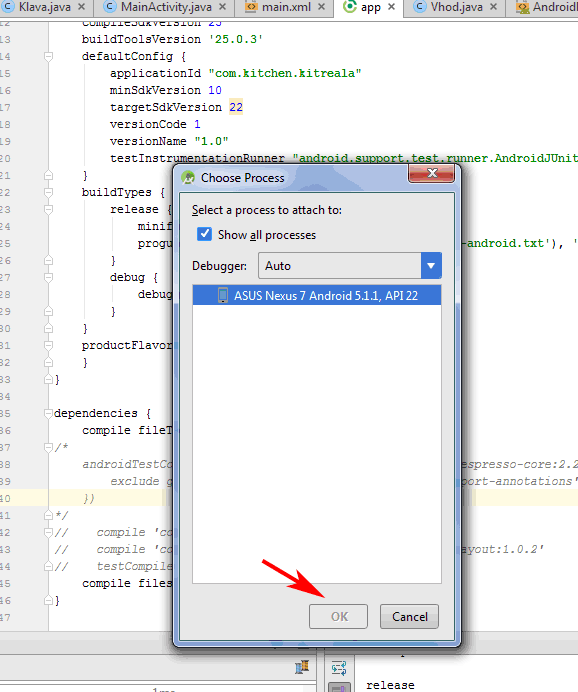Click the dependencies keyword
578x692 pixels.
96,414
